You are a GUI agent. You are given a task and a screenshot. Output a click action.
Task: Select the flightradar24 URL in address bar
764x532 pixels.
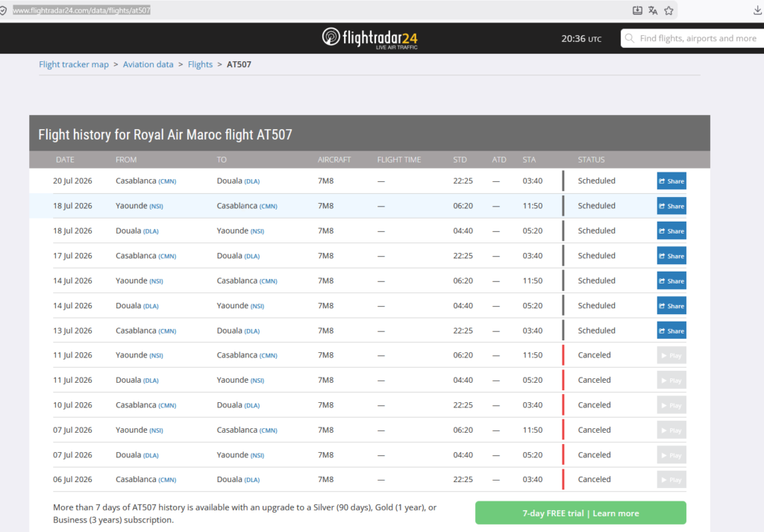tap(81, 10)
